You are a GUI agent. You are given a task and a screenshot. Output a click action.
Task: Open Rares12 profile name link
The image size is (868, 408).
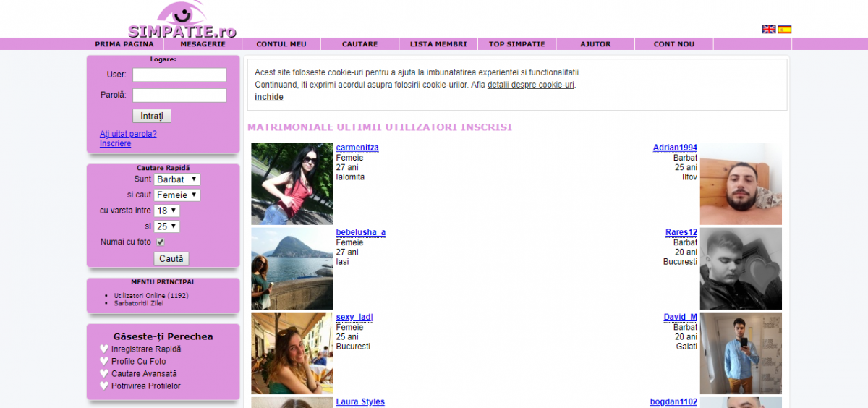tap(681, 232)
